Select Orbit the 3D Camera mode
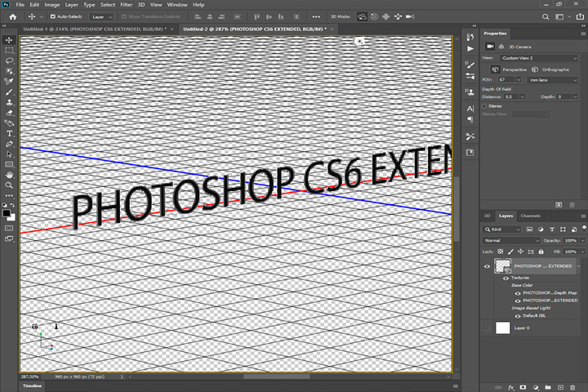 tap(362, 16)
